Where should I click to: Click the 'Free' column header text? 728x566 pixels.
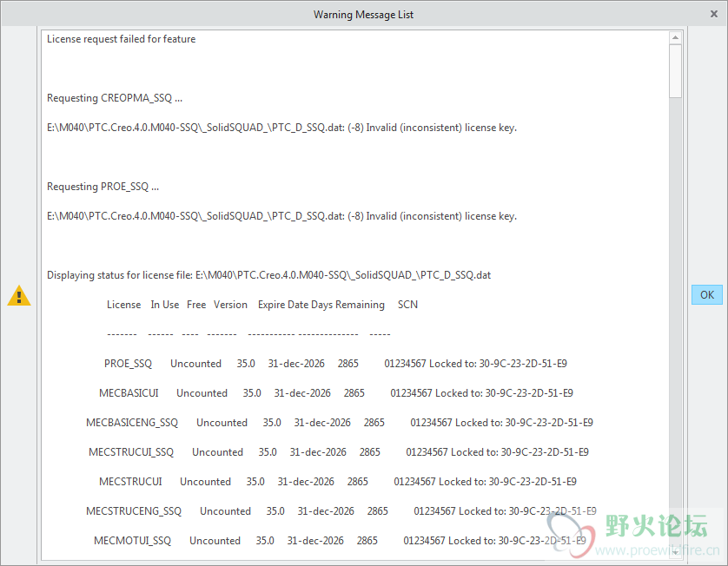click(x=196, y=305)
